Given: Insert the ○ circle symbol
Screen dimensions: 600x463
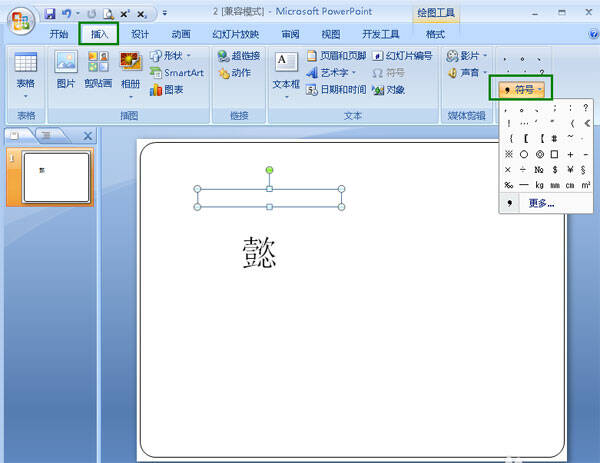Looking at the screenshot, I should point(524,154).
